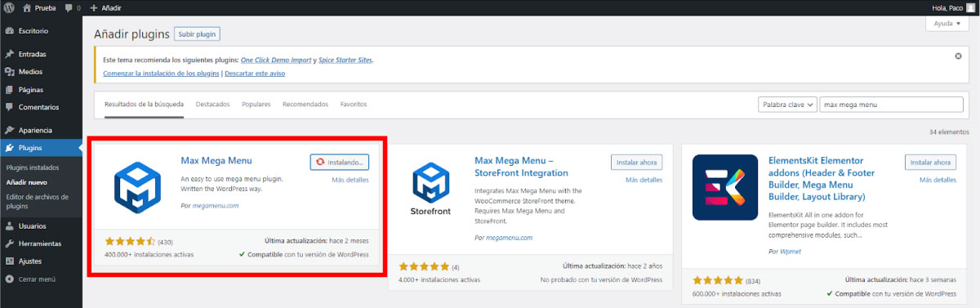Click the ElementsKit plugin logo

coord(725,187)
